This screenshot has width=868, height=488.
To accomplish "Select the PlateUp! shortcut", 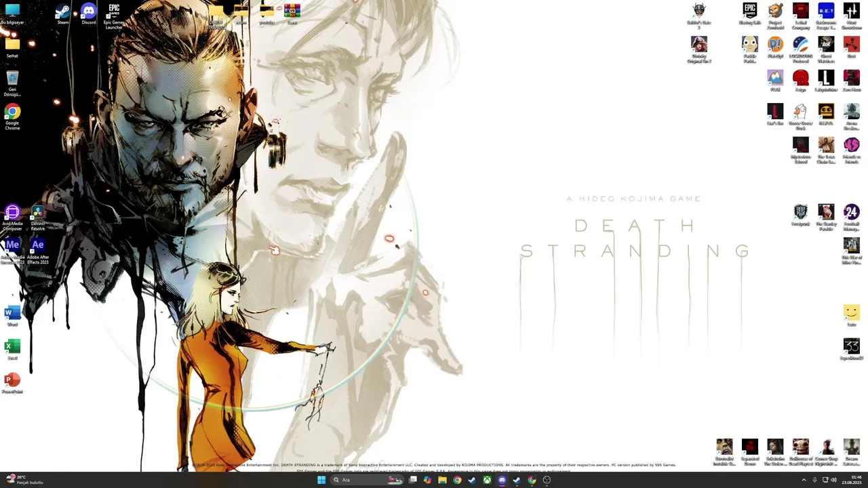I will [x=775, y=47].
